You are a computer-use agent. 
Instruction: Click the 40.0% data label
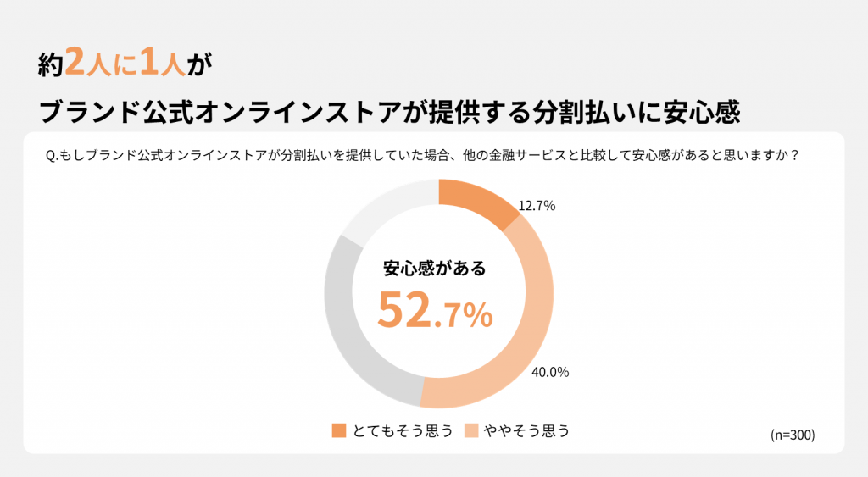[551, 372]
